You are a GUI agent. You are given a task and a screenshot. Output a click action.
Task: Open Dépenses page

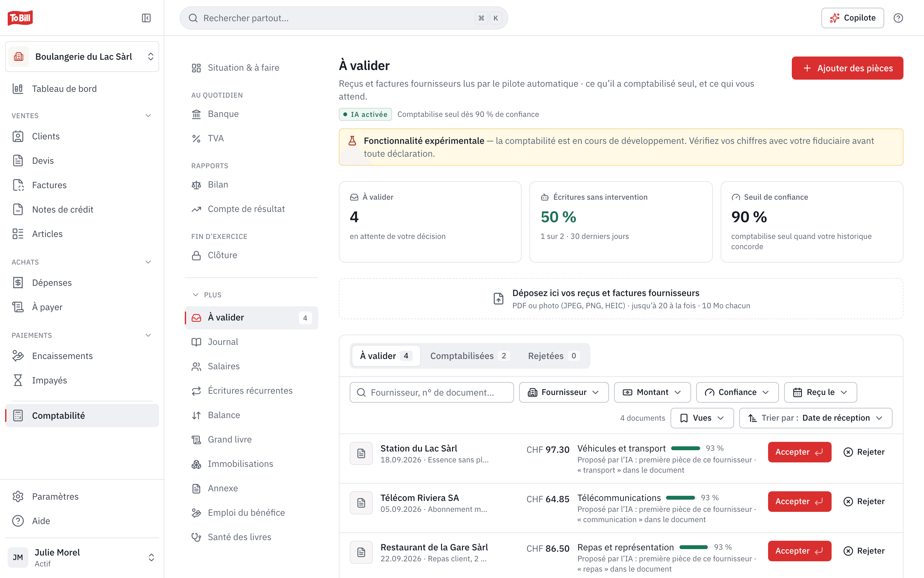click(x=82, y=283)
